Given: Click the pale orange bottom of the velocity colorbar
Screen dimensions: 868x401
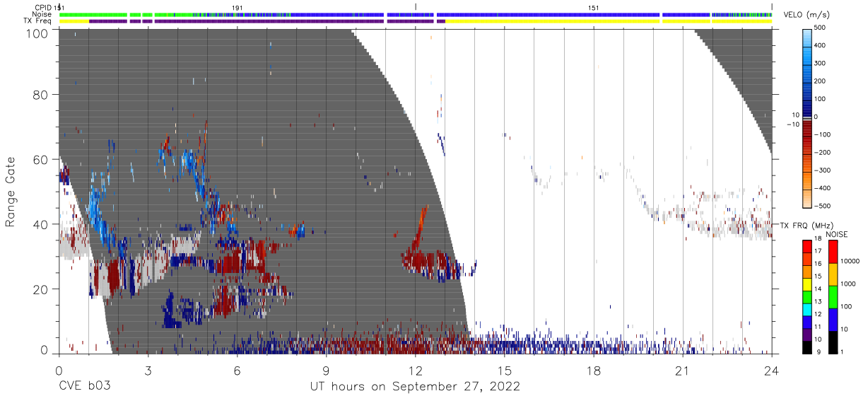Looking at the screenshot, I should tap(807, 199).
